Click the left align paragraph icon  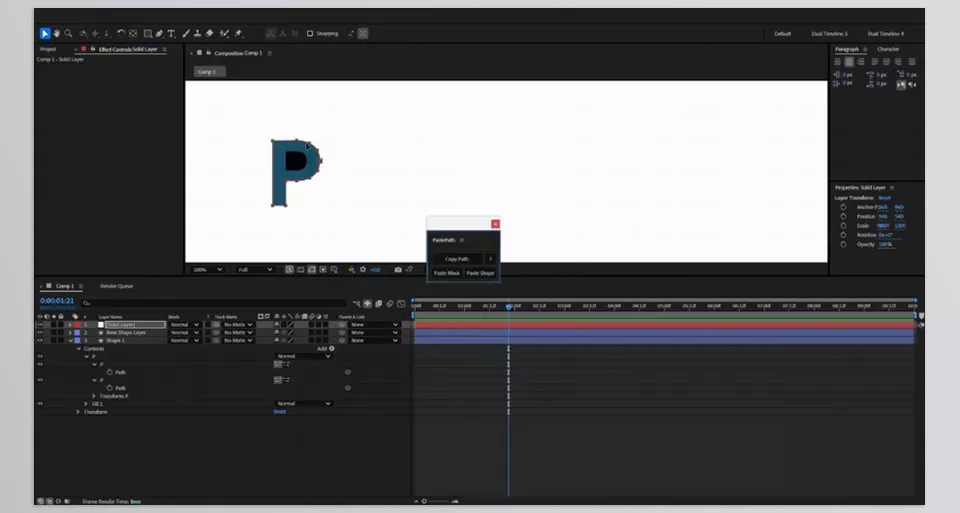[838, 62]
